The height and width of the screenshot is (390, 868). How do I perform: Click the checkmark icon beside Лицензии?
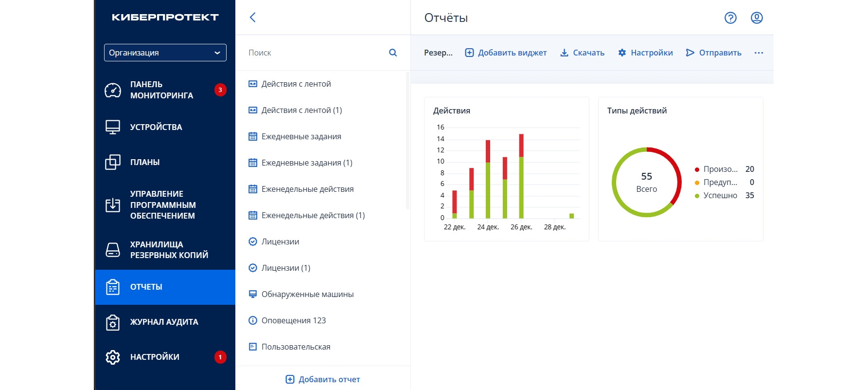253,241
